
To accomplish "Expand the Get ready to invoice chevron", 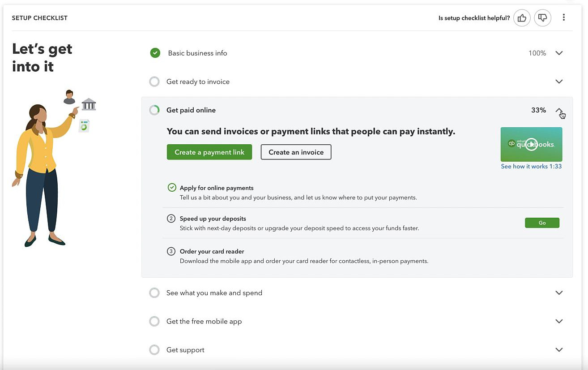I will pos(559,82).
